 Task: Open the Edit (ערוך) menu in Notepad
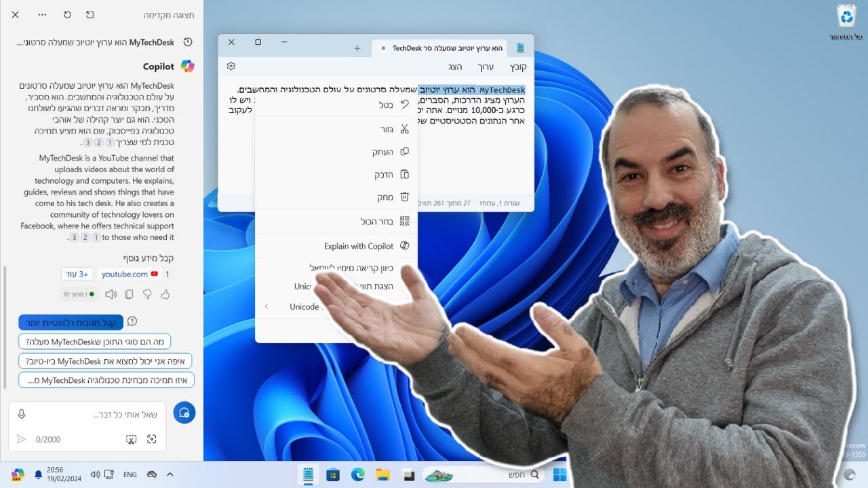486,66
